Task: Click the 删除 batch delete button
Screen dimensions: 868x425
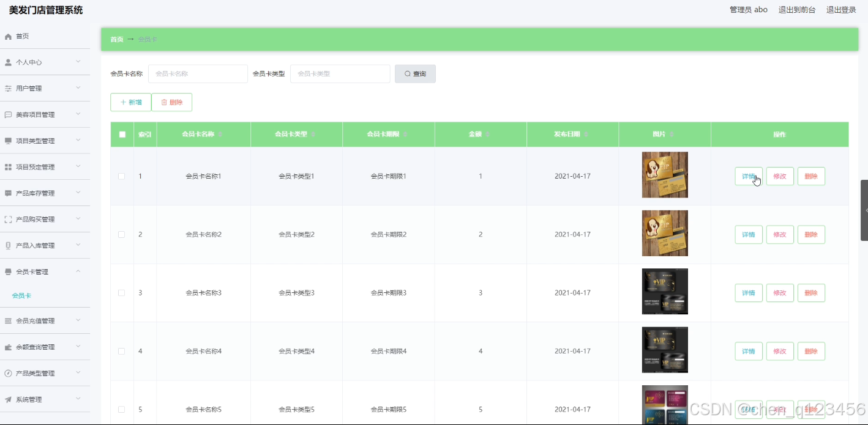Action: (172, 102)
